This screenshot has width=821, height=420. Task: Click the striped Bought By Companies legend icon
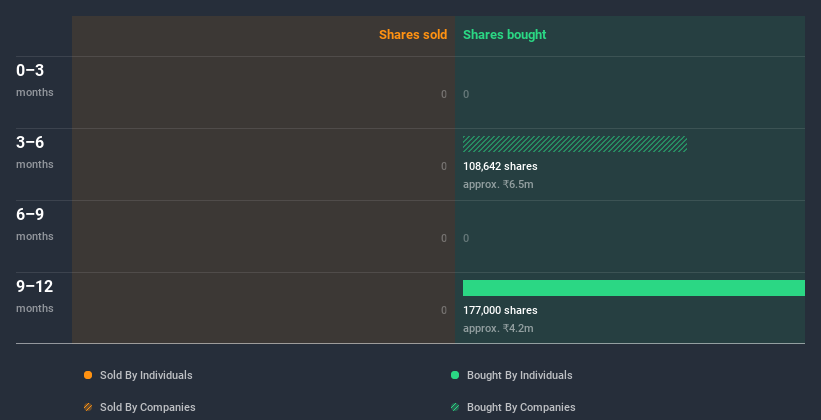pyautogui.click(x=455, y=407)
